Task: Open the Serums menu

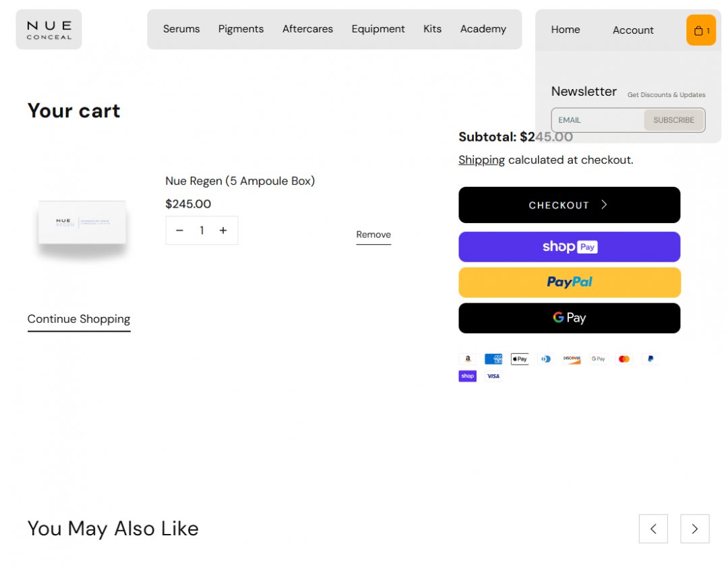Action: (181, 29)
